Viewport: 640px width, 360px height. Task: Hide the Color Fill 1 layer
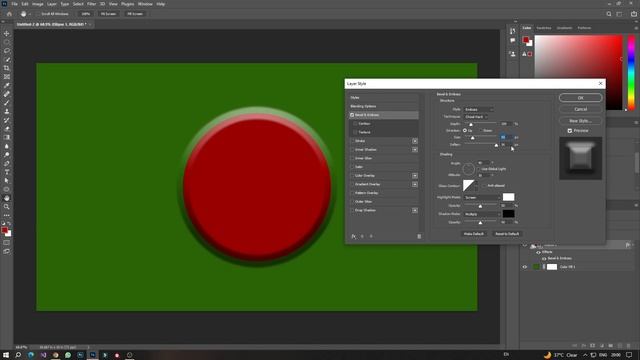[525, 267]
